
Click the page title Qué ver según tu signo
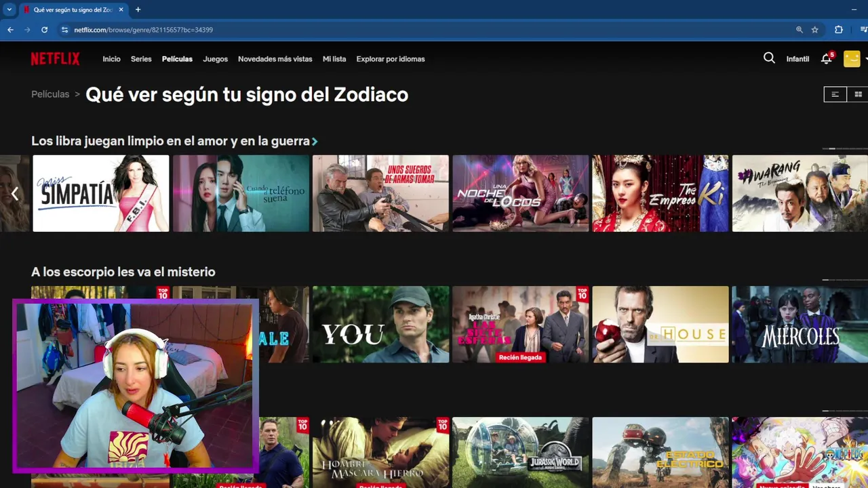(x=247, y=94)
